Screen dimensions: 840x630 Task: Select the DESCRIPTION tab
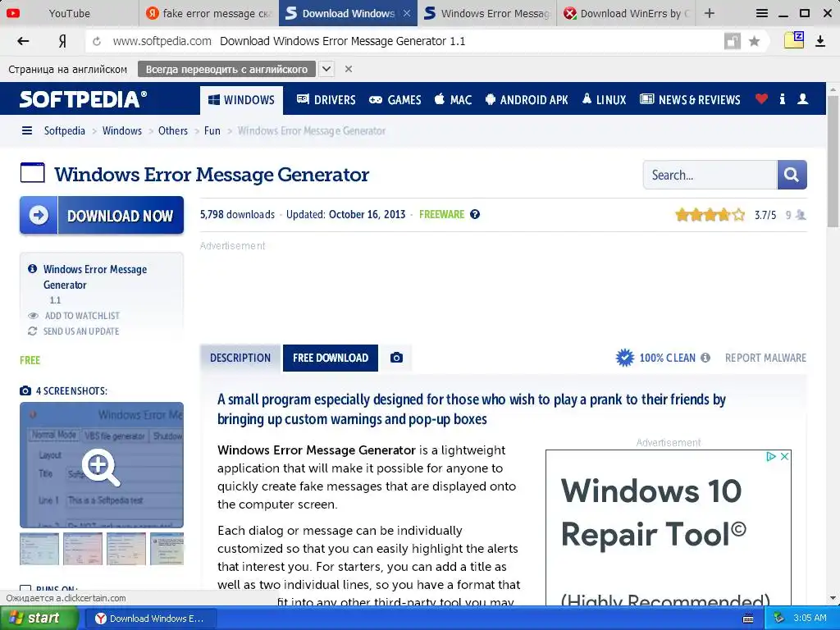pyautogui.click(x=240, y=358)
